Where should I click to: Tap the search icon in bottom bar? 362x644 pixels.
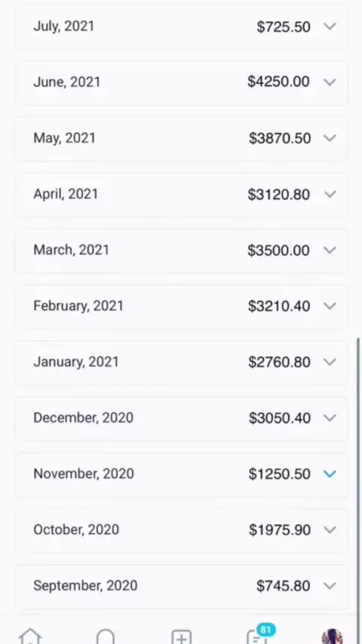coord(105,636)
